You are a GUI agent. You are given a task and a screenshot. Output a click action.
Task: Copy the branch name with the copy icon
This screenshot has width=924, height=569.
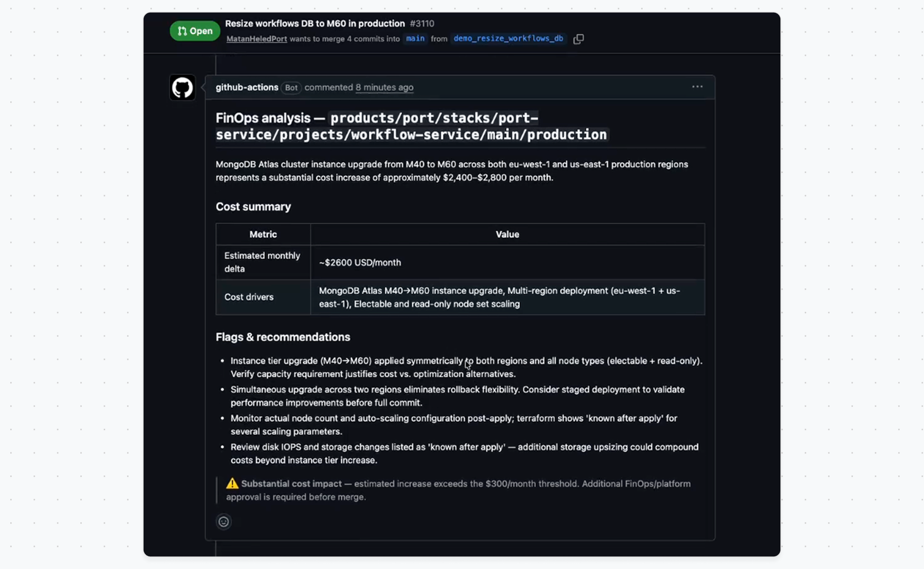[x=578, y=39]
